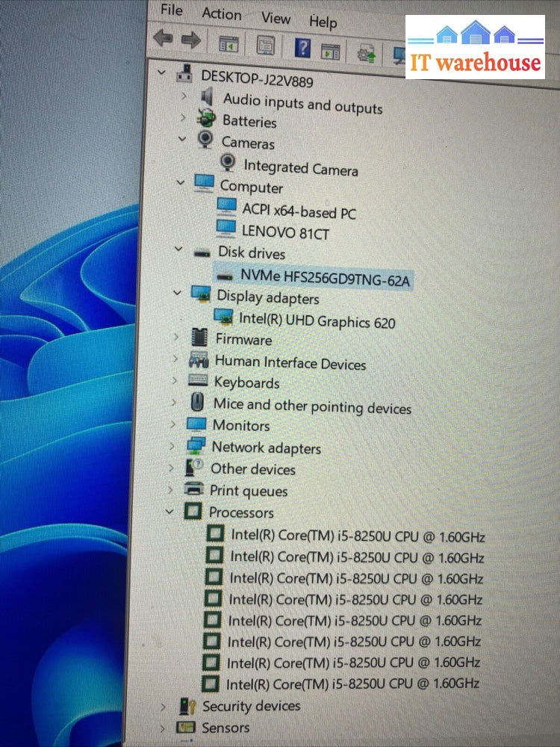Expand Human Interface Devices category
Screen dimensions: 560x747
pyautogui.click(x=175, y=359)
